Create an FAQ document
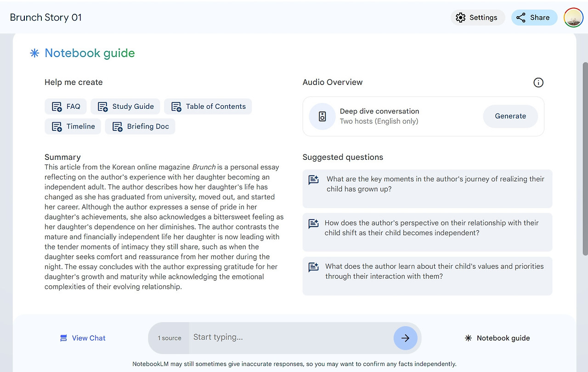Screen dimensions: 588x372 click(x=66, y=107)
